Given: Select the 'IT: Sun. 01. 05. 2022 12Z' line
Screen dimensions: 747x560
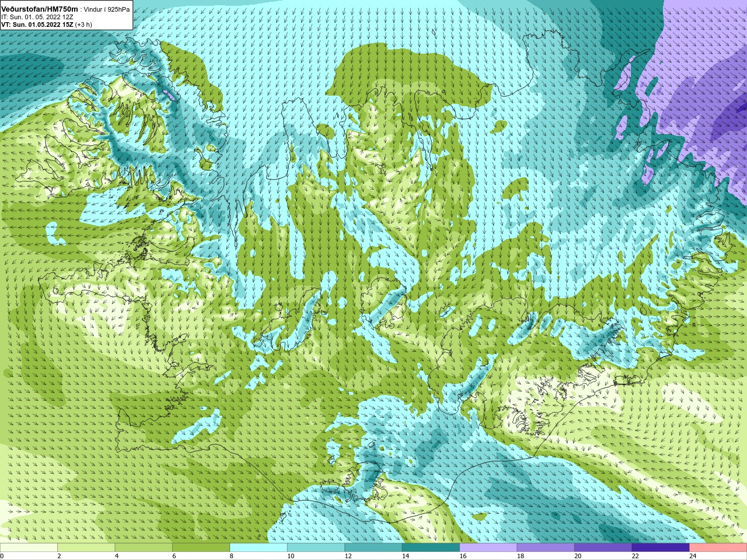Looking at the screenshot, I should tap(37, 17).
